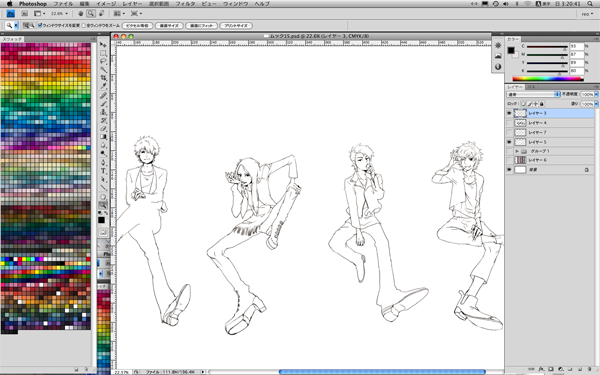The image size is (600, 375).
Task: Select the Eyedropper tool
Action: tap(103, 86)
